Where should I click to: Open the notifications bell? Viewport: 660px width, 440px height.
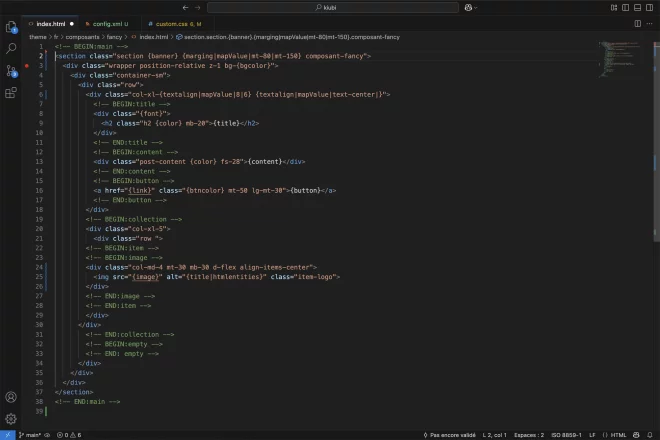pyautogui.click(x=650, y=435)
